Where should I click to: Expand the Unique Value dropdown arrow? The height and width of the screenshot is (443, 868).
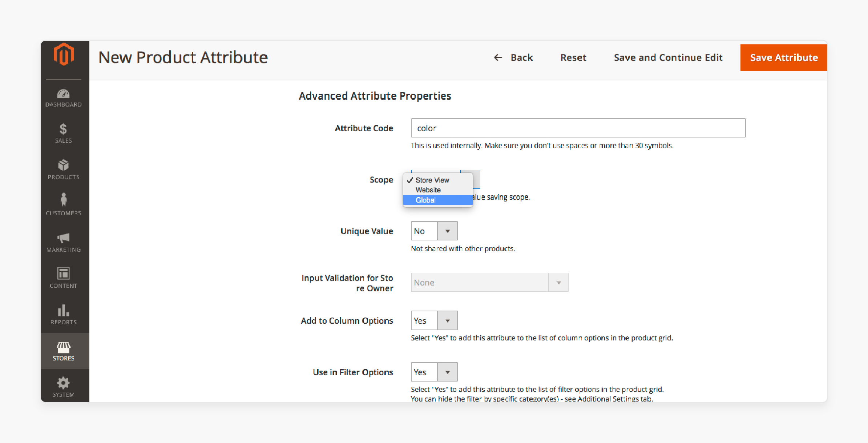coord(447,231)
